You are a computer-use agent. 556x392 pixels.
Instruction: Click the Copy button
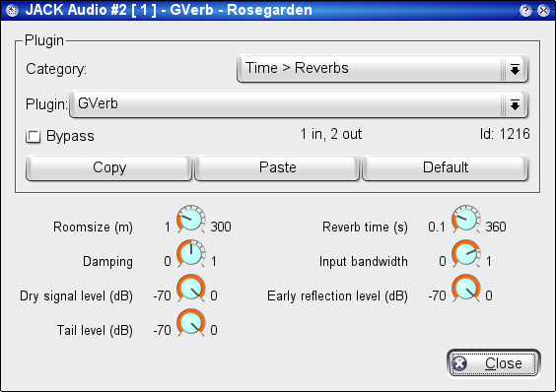108,167
